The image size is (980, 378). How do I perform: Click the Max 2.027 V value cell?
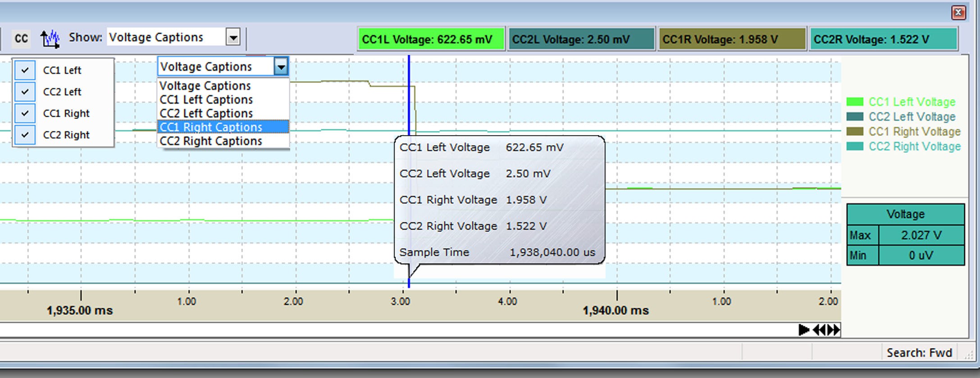point(921,235)
